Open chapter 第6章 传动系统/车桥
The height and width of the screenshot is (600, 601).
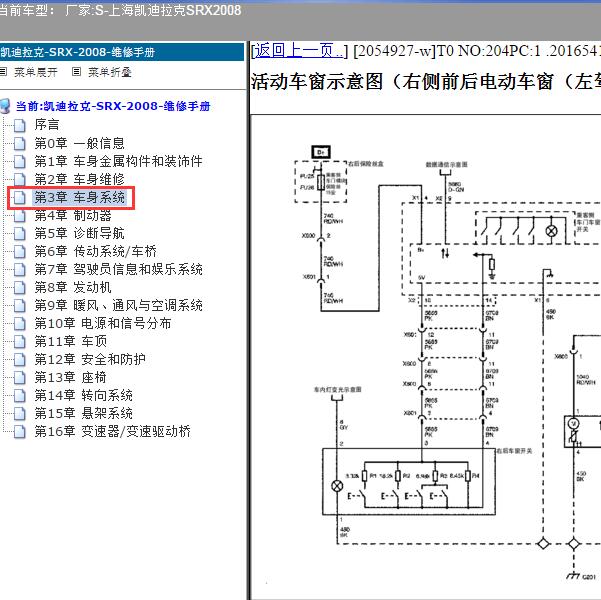[95, 252]
